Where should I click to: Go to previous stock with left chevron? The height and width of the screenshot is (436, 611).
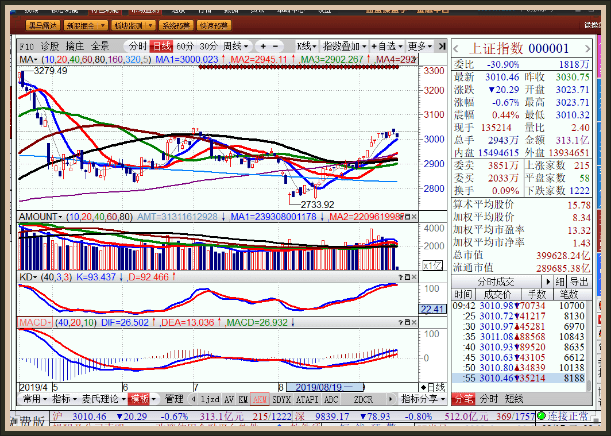click(456, 49)
